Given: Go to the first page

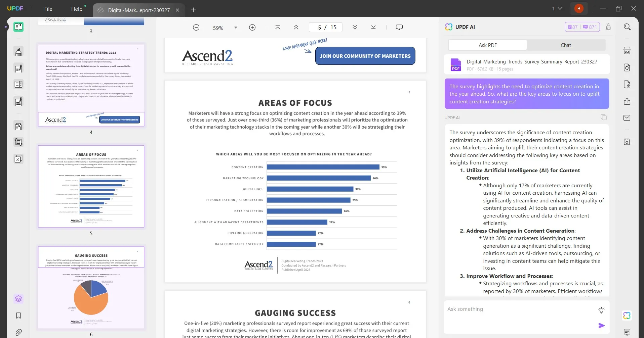Looking at the screenshot, I should coord(278,27).
